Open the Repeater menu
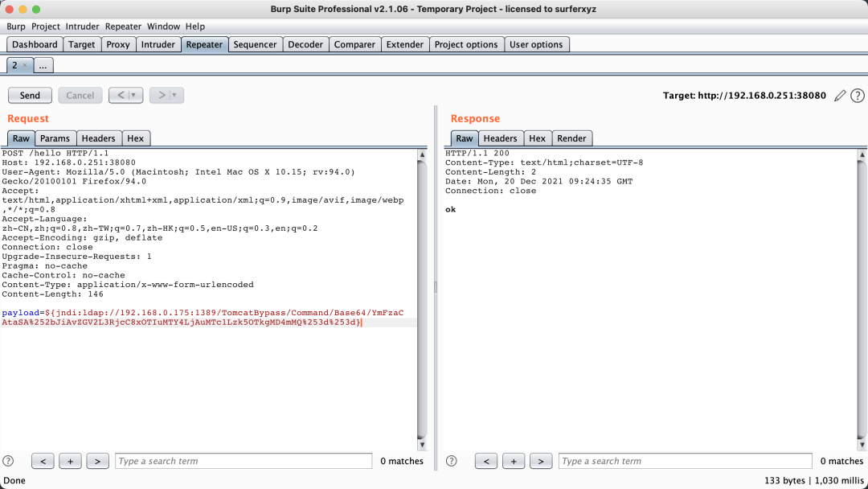The image size is (868, 489). click(123, 27)
